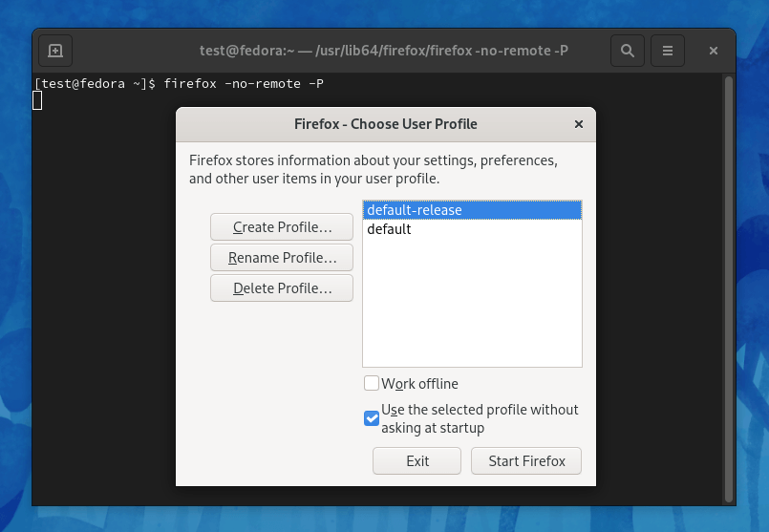Click the terminal vertical scrollbar
Image resolution: width=769 pixels, height=532 pixels.
click(729, 289)
